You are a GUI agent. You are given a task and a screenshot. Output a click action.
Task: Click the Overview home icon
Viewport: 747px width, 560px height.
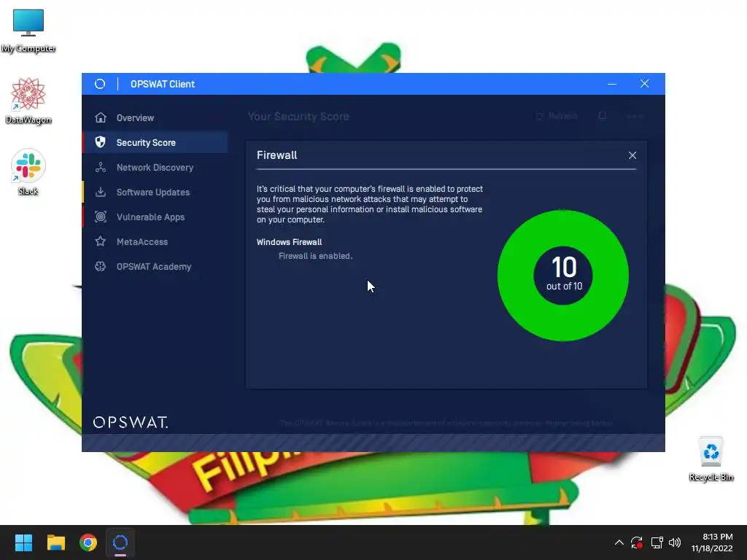pos(101,117)
